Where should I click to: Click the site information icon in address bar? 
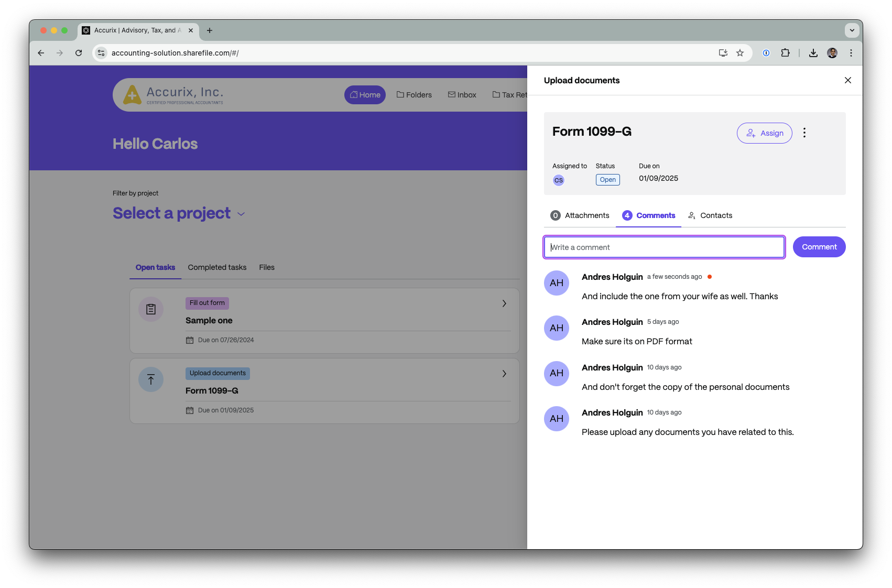tap(101, 53)
